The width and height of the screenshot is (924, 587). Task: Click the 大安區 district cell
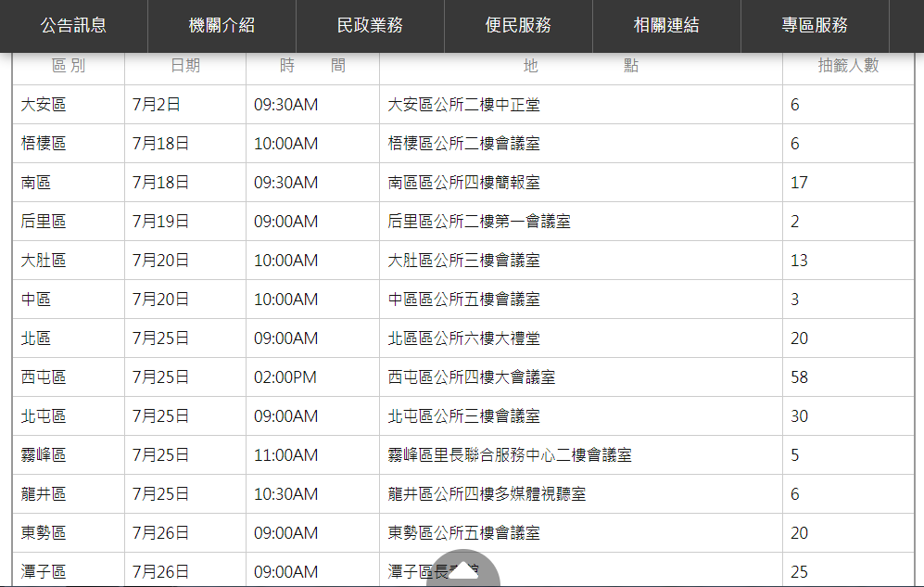[x=69, y=104]
